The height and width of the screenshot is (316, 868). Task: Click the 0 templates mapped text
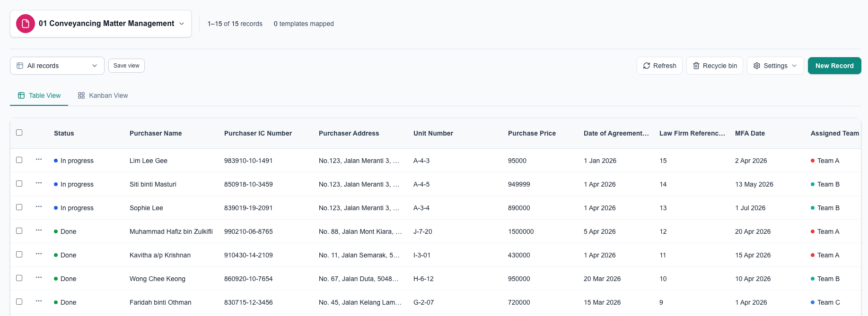[x=304, y=24]
